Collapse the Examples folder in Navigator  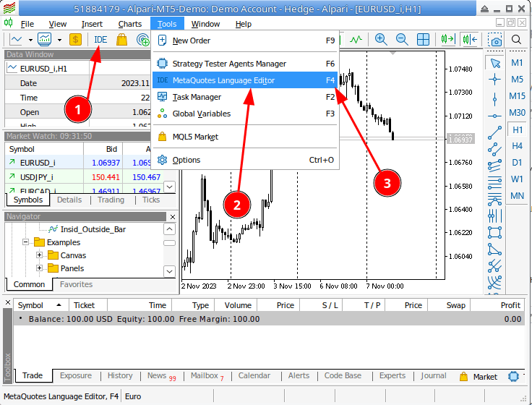point(25,242)
